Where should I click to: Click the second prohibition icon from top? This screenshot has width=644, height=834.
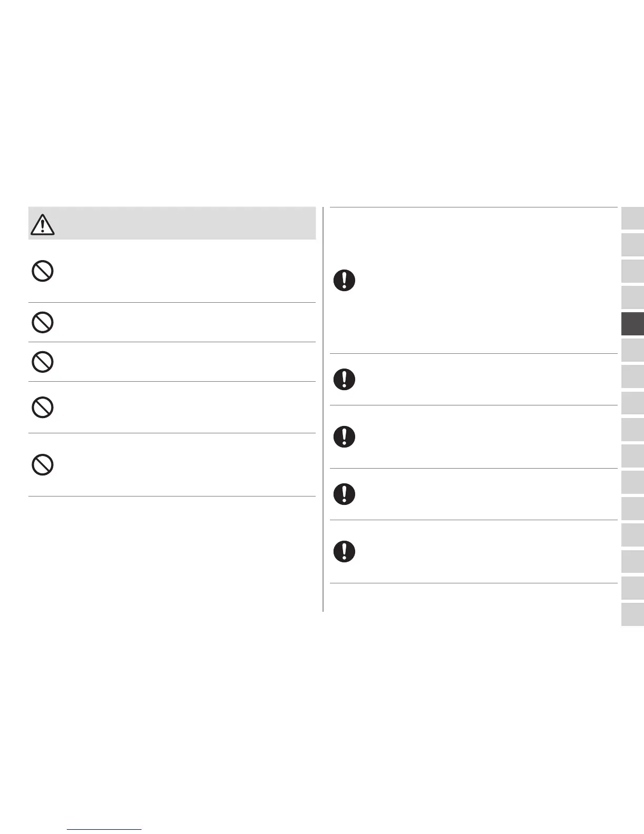point(43,322)
